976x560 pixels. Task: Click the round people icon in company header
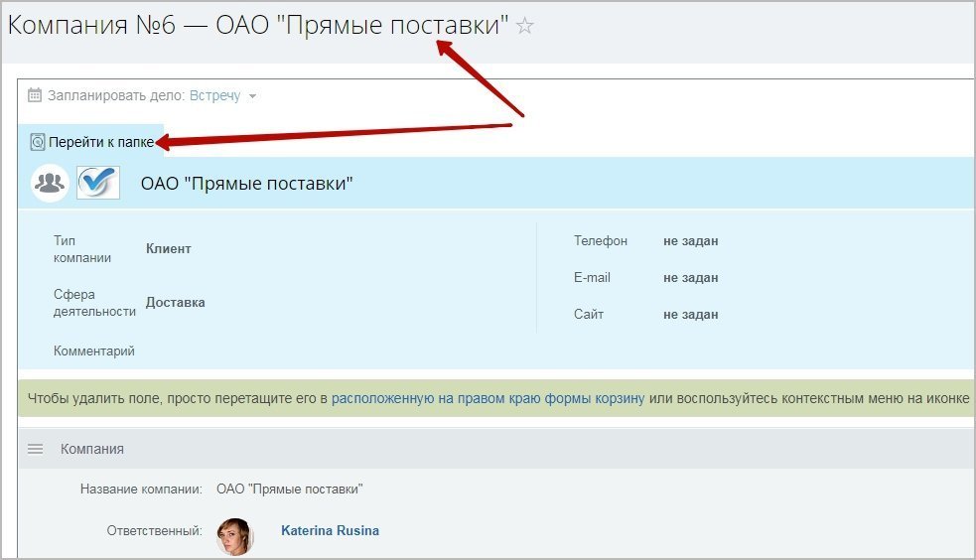(50, 183)
